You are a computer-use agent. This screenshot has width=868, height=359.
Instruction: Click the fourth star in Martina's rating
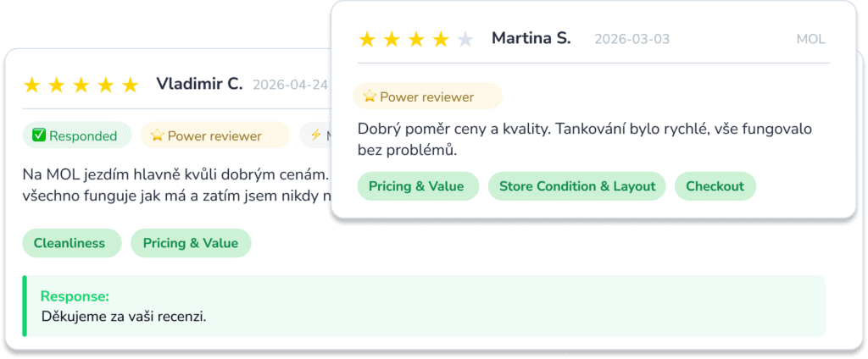pyautogui.click(x=441, y=39)
